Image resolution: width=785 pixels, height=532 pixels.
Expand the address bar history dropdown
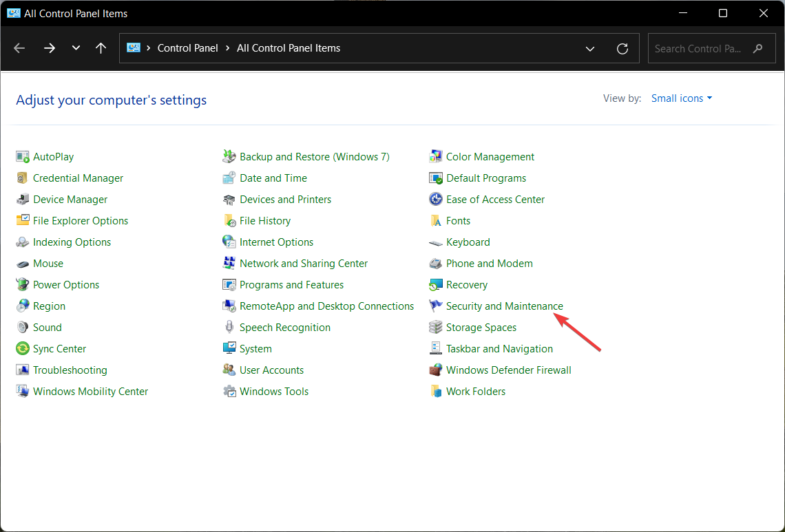(x=590, y=48)
